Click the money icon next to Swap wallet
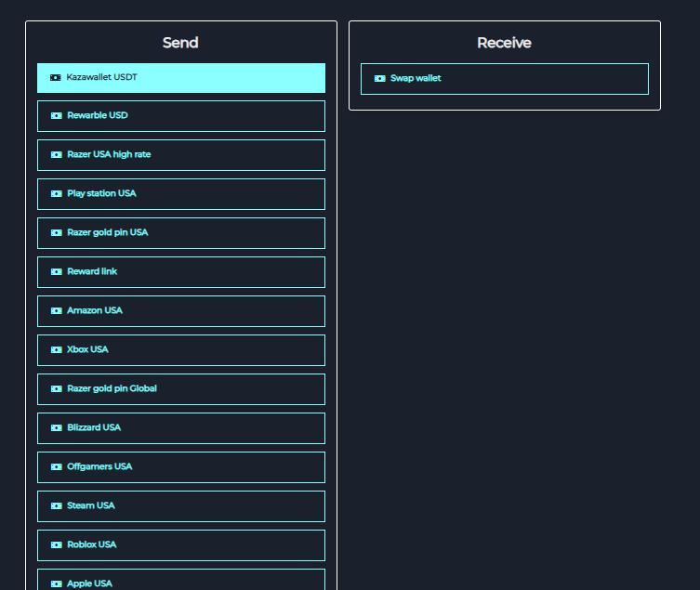The width and height of the screenshot is (700, 590). (x=379, y=79)
